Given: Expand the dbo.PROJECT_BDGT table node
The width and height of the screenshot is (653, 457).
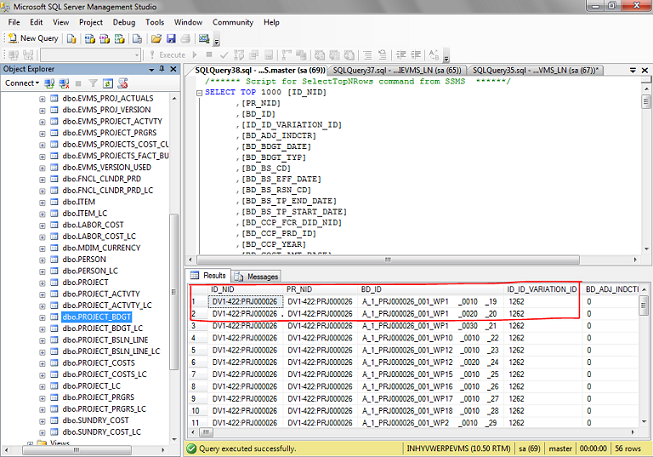Looking at the screenshot, I should click(x=43, y=316).
